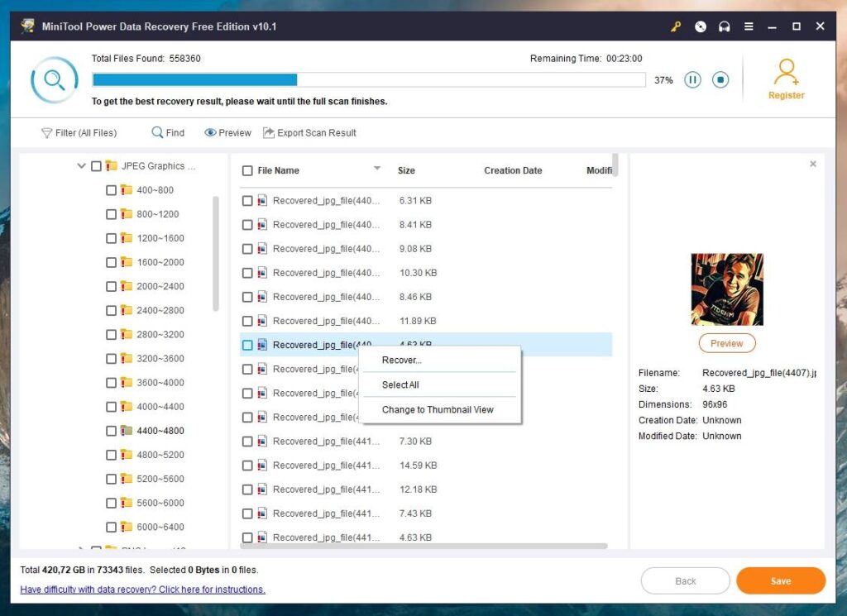Click the Register user icon
The height and width of the screenshot is (616, 847).
(787, 72)
